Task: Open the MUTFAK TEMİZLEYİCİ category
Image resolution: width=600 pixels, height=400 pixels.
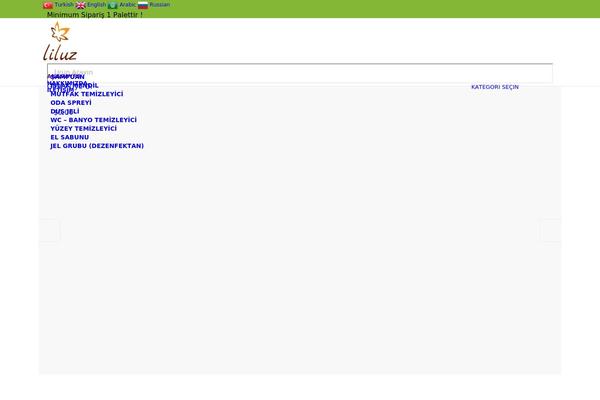Action: pos(87,94)
